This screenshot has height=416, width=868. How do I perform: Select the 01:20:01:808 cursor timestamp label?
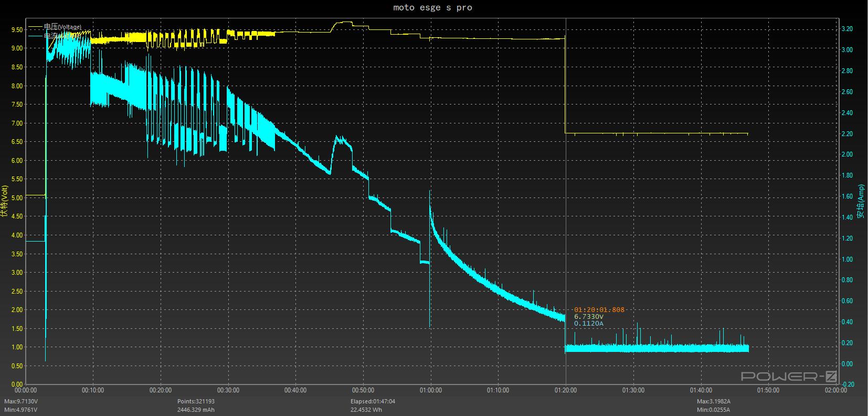pyautogui.click(x=599, y=310)
